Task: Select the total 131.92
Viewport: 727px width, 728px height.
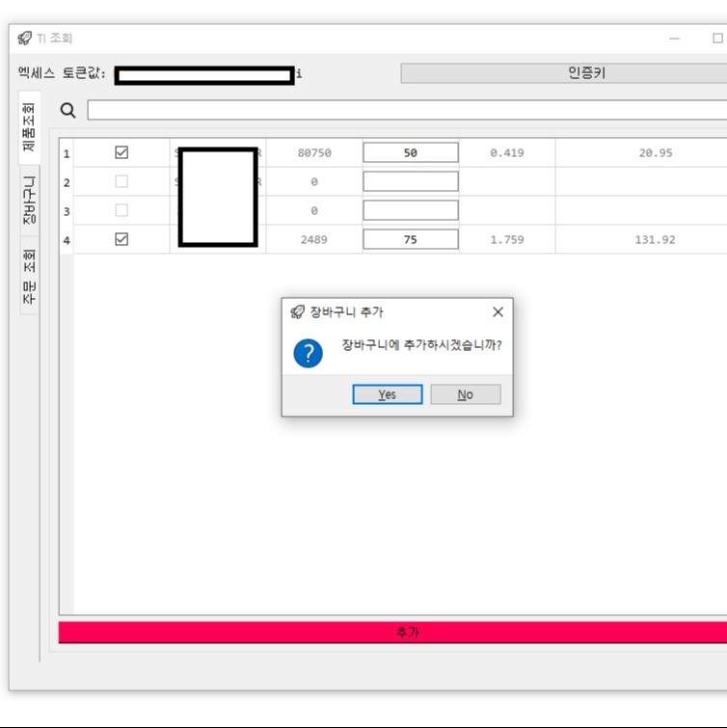Action: click(x=655, y=239)
